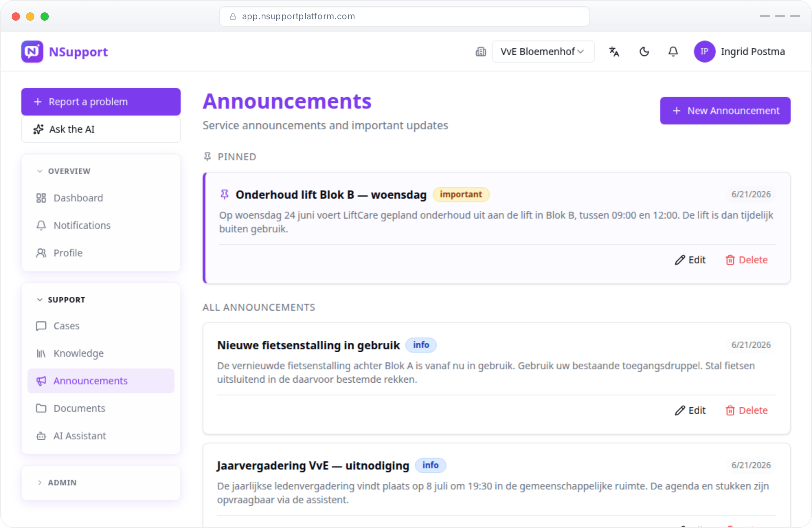
Task: Click the info badge on Jaarvergadering VvE
Action: pyautogui.click(x=430, y=465)
